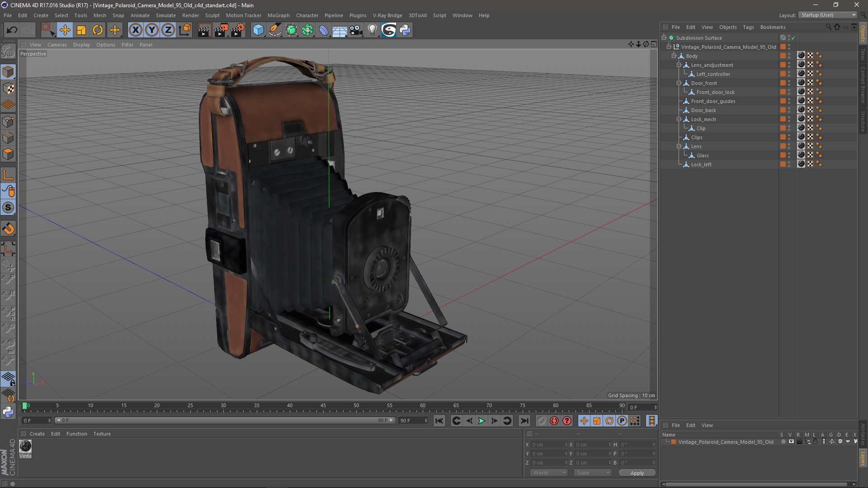Go to end of animation
This screenshot has height=488, width=868.
click(x=524, y=421)
